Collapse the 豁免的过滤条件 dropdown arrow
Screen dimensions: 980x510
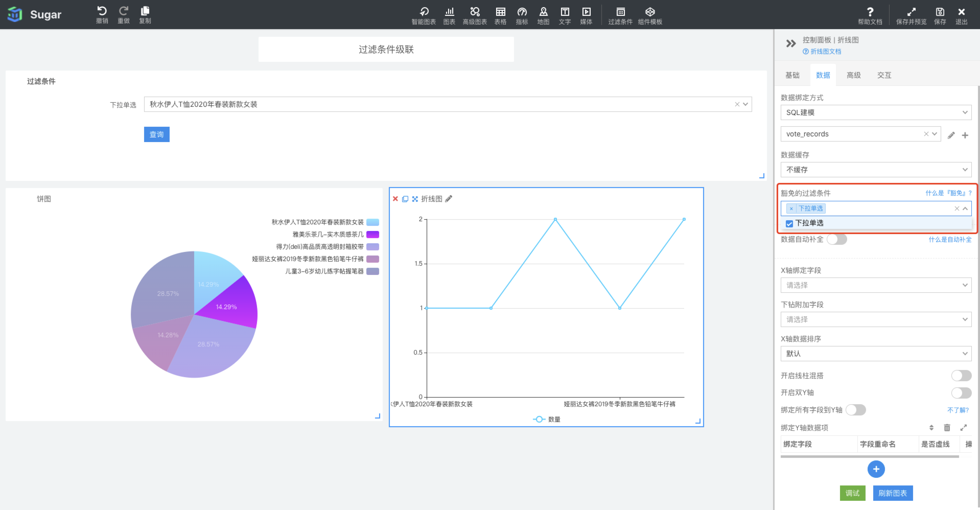point(965,208)
